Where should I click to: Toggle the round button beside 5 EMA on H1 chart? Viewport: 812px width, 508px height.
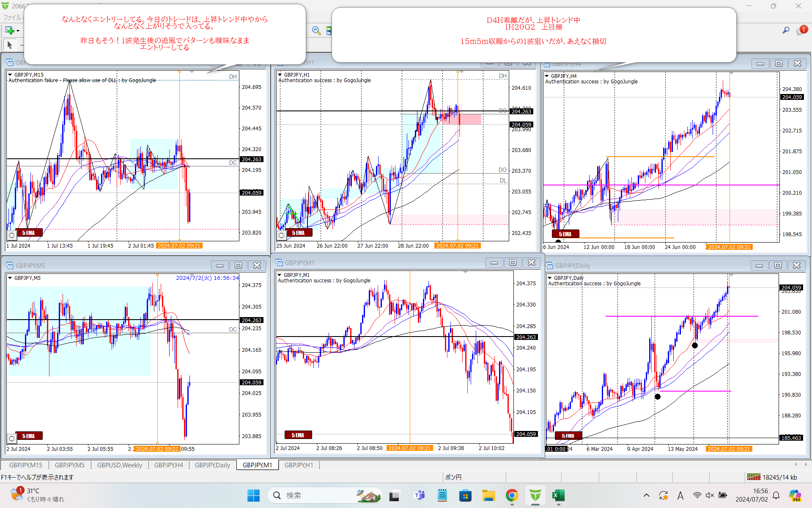tap(282, 235)
